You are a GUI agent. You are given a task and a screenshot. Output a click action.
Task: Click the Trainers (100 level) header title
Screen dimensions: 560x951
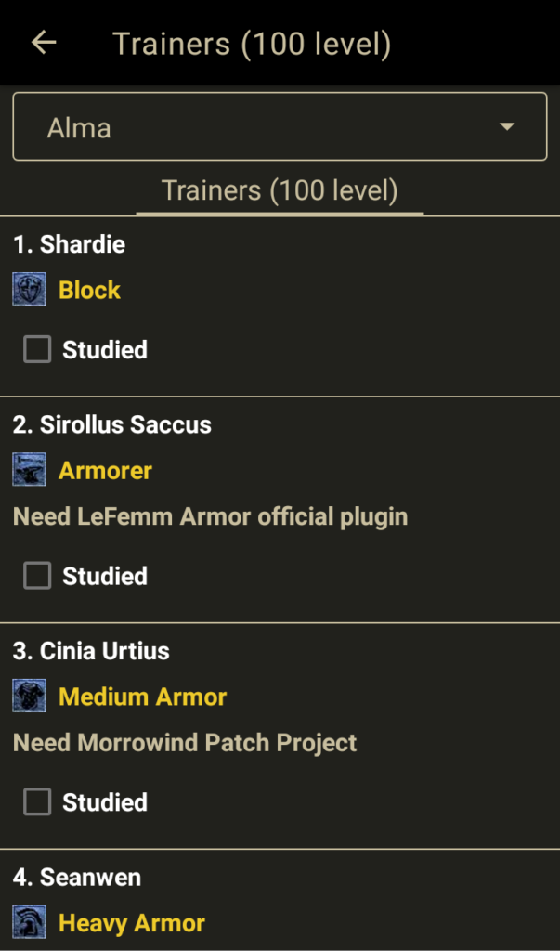252,44
